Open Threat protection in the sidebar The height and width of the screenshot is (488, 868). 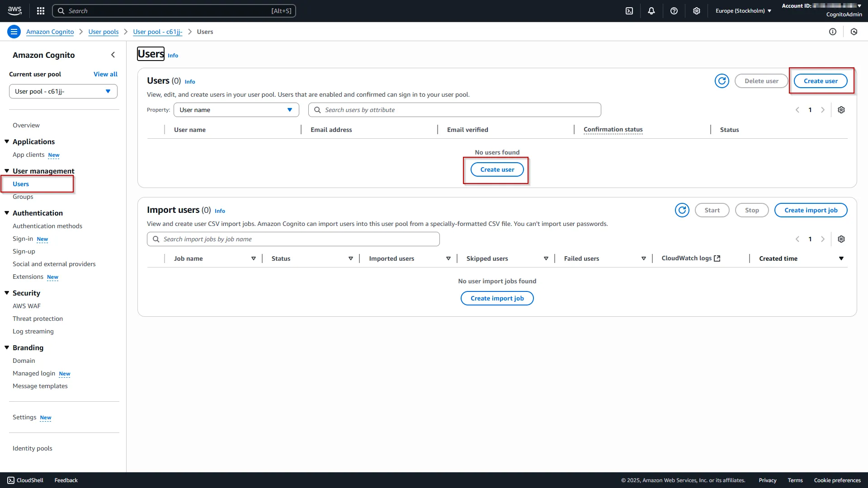pyautogui.click(x=38, y=319)
